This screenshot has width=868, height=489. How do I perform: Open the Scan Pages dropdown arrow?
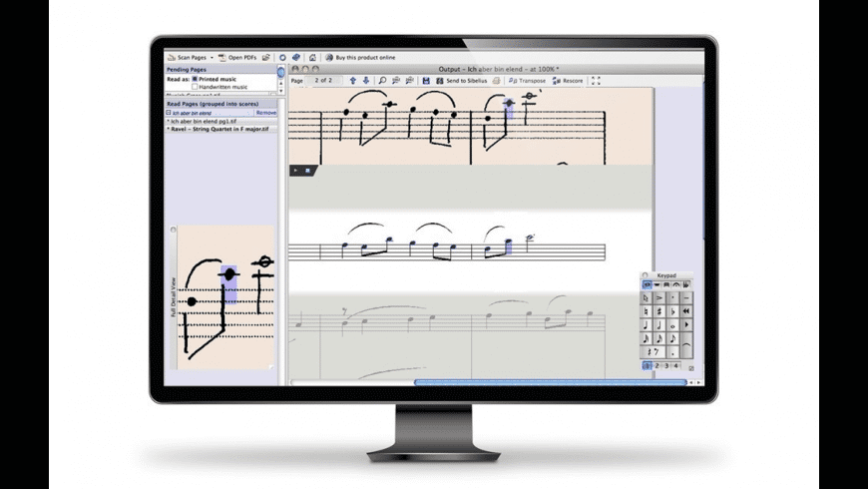coord(212,58)
